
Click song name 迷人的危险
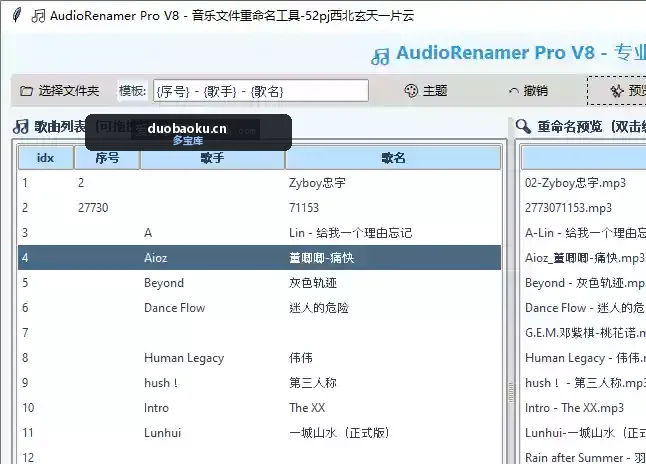[x=319, y=308]
